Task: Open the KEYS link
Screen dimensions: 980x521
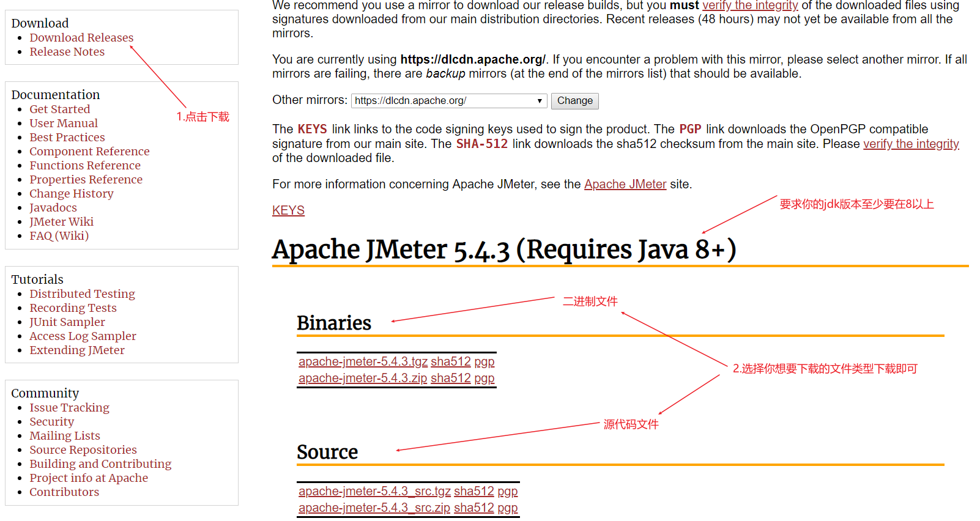Action: click(x=288, y=210)
